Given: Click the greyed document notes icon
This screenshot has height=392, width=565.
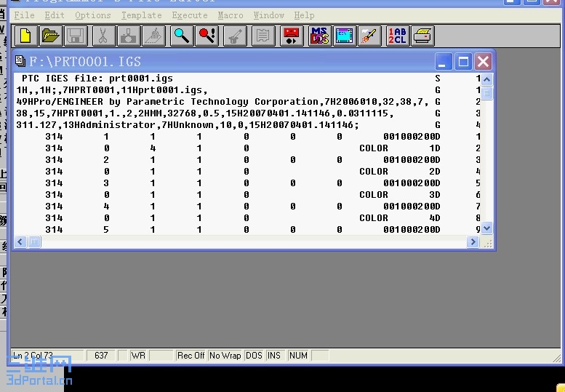Looking at the screenshot, I should coord(263,36).
